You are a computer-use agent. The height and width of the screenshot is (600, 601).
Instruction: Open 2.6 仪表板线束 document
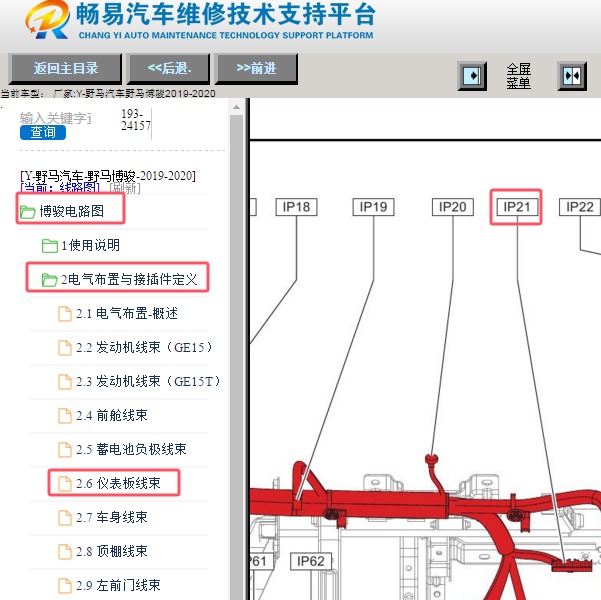coord(118,483)
